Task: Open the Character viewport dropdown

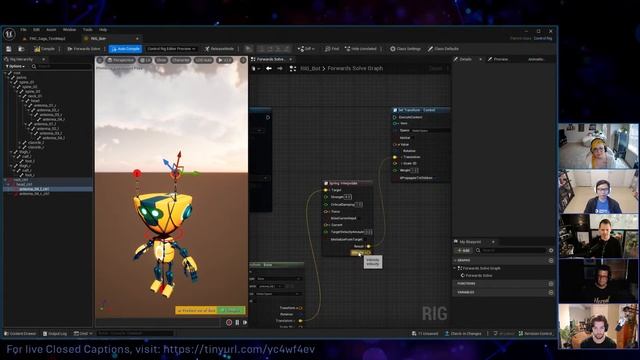Action: [180, 60]
